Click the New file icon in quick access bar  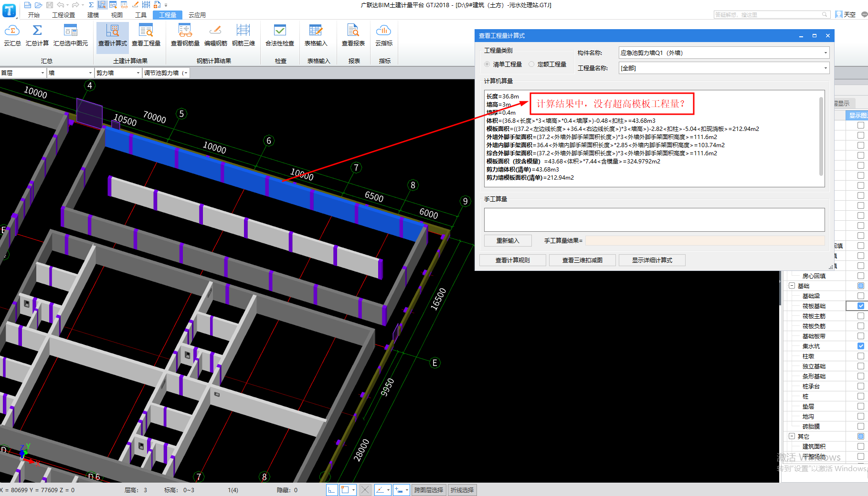28,5
